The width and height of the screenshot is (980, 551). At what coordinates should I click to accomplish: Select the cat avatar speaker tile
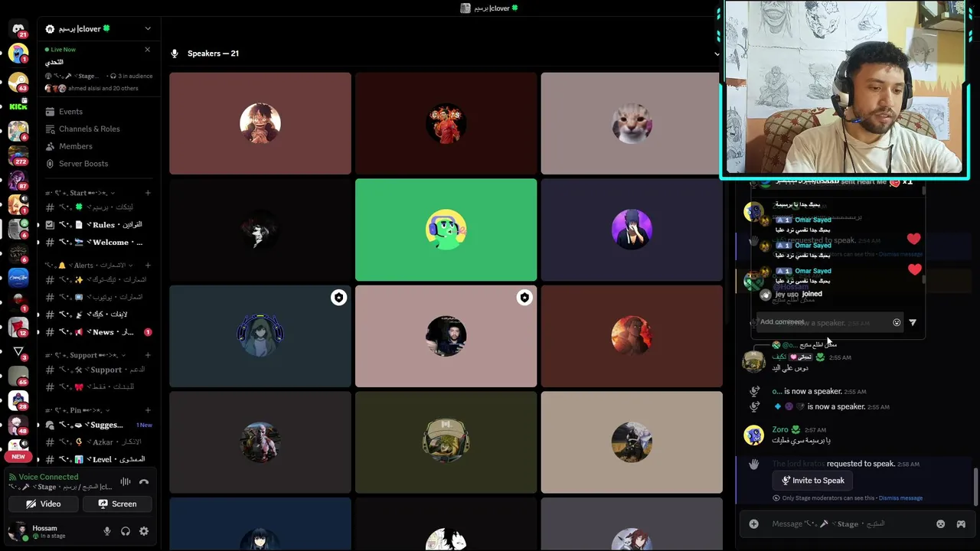coord(632,123)
